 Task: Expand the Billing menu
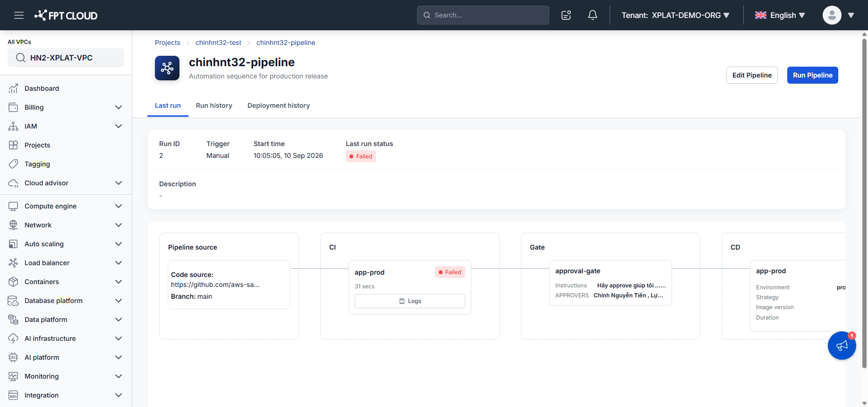coord(119,107)
